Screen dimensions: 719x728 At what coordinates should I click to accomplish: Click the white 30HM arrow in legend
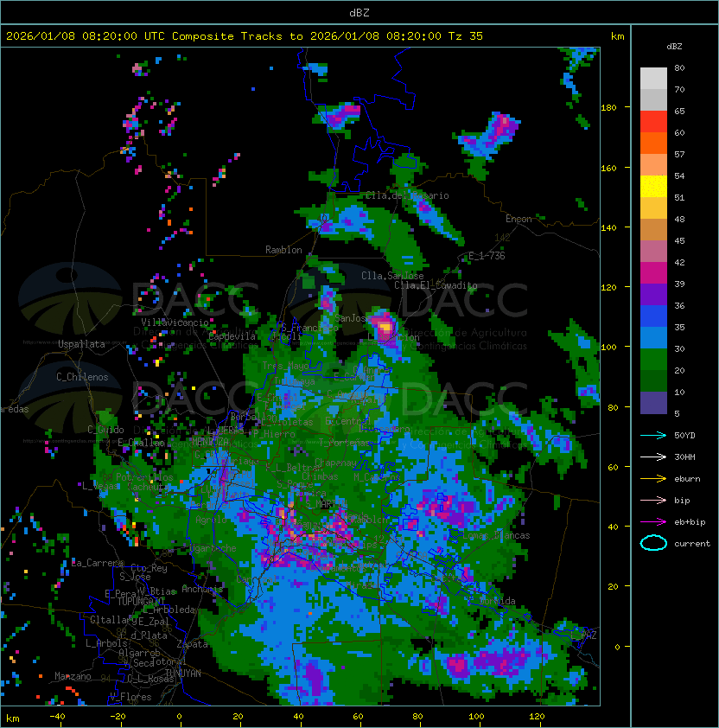(x=653, y=457)
